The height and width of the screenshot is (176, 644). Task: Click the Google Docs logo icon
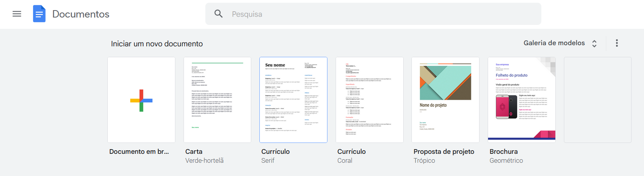pyautogui.click(x=39, y=14)
